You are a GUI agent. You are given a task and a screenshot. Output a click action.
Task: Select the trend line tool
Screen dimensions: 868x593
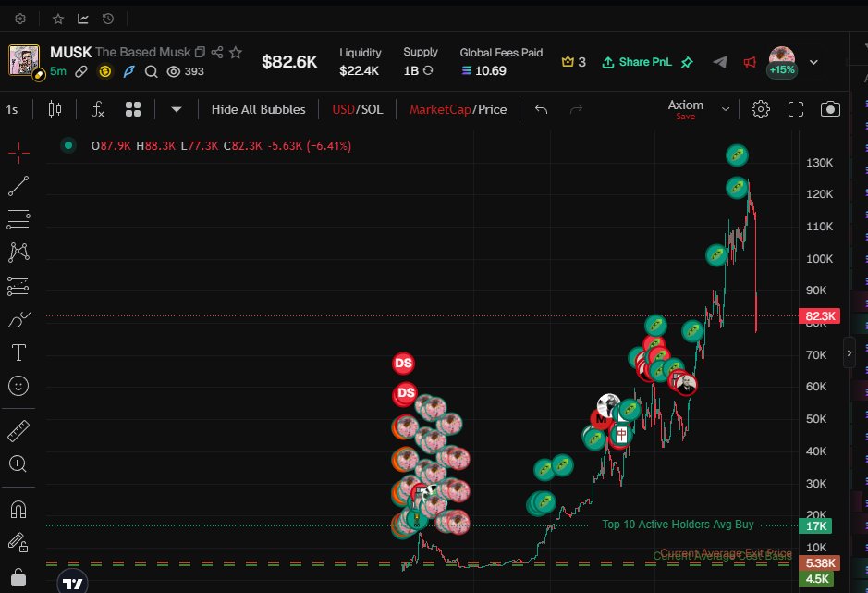(x=18, y=186)
